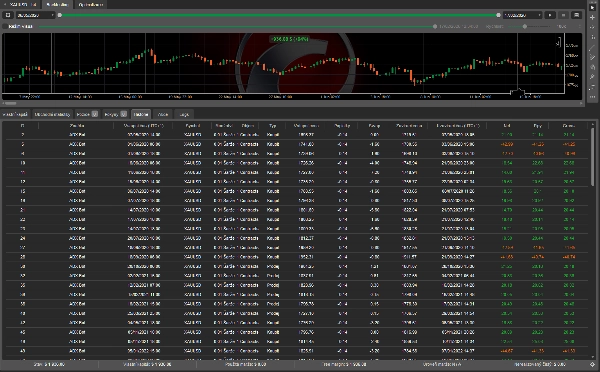The image size is (600, 372).
Task: Open the first tab left of Pozice
Action: click(52, 114)
